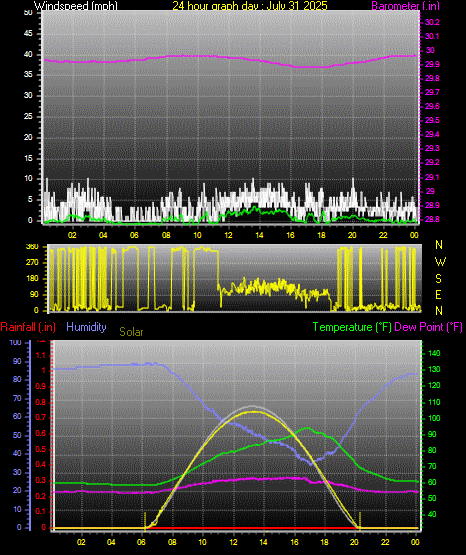Click the yellow sunrise marker near 06
Screen dimensions: 466x555
click(x=145, y=521)
